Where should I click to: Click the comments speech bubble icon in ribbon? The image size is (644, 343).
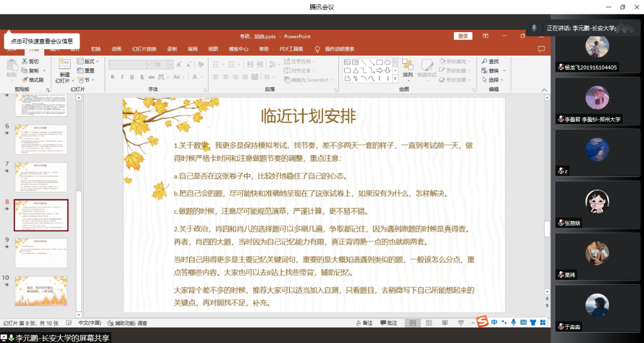pyautogui.click(x=540, y=48)
